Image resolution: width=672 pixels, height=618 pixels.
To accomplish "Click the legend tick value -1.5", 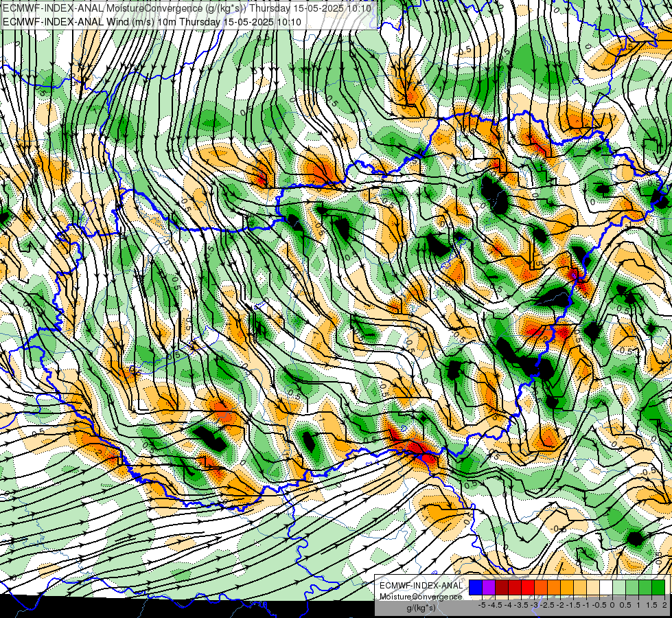I will tap(573, 605).
